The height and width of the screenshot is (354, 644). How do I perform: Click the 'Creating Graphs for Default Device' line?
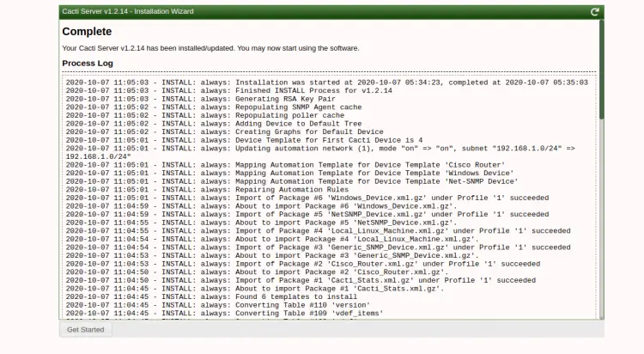coord(225,132)
